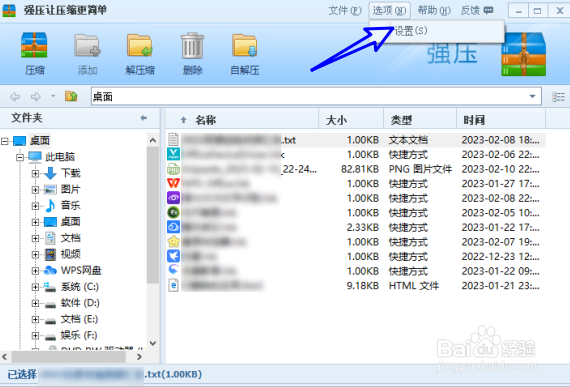Select 软件 (D:) drive in tree

tap(80, 303)
